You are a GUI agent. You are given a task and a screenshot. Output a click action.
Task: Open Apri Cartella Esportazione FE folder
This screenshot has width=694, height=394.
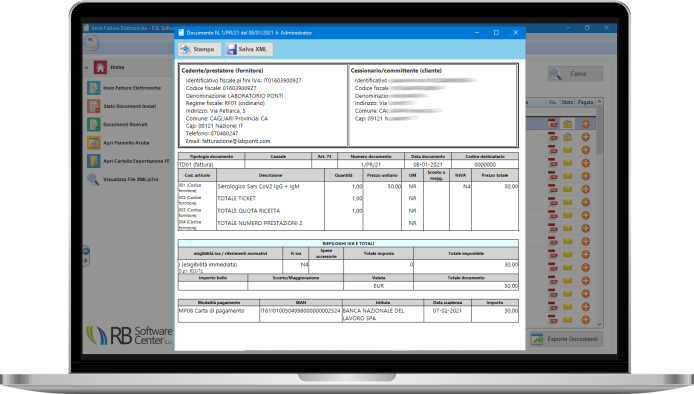coord(93,161)
